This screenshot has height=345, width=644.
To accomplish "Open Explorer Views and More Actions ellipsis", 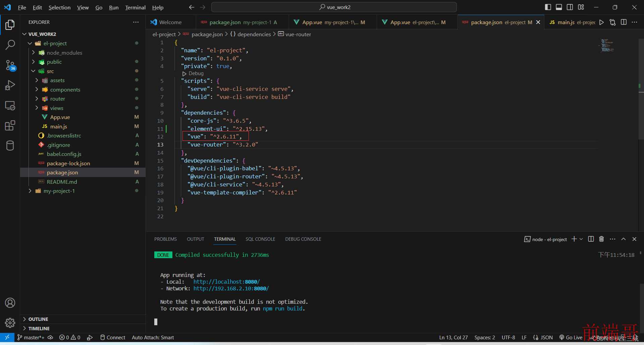I will [x=136, y=22].
